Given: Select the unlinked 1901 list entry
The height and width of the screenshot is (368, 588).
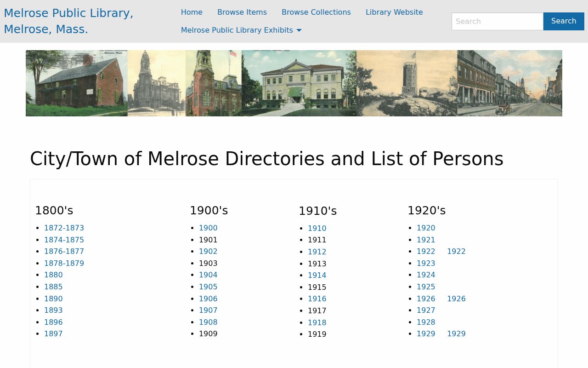Looking at the screenshot, I should click(208, 240).
